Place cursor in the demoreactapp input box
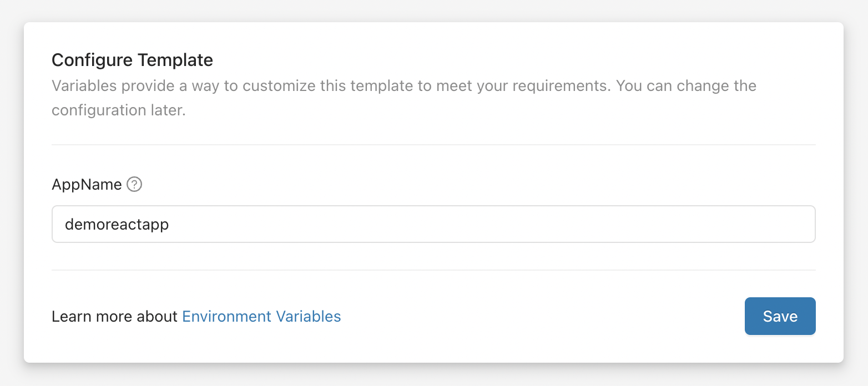 (433, 224)
